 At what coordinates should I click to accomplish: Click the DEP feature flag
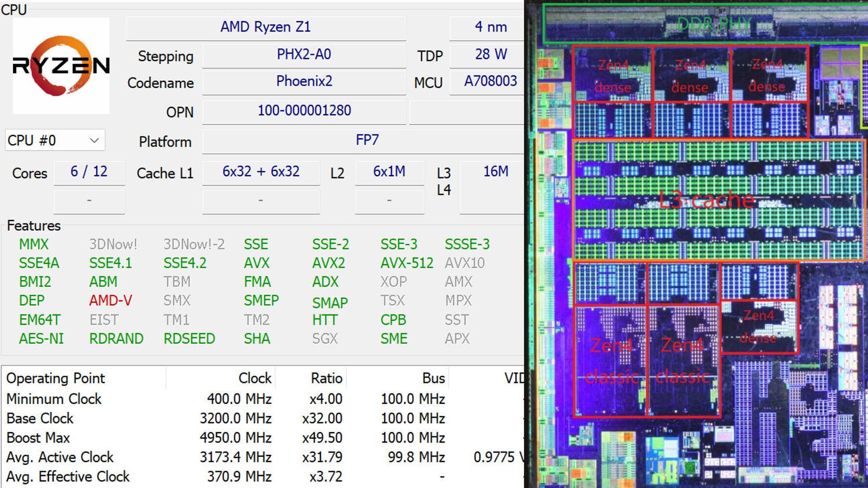[31, 301]
